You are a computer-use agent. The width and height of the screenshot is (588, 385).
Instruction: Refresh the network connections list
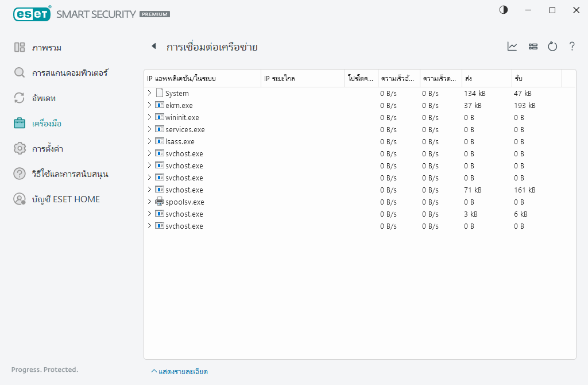552,47
